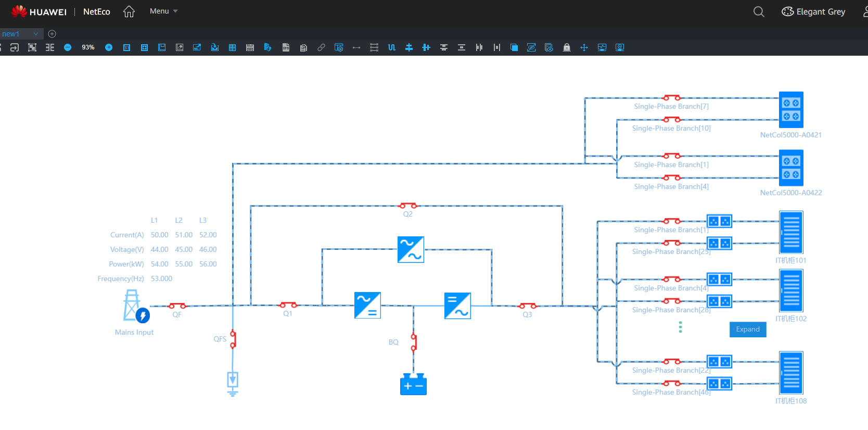Open the Elegant Grey theme selector
The height and width of the screenshot is (430, 868).
click(x=813, y=11)
